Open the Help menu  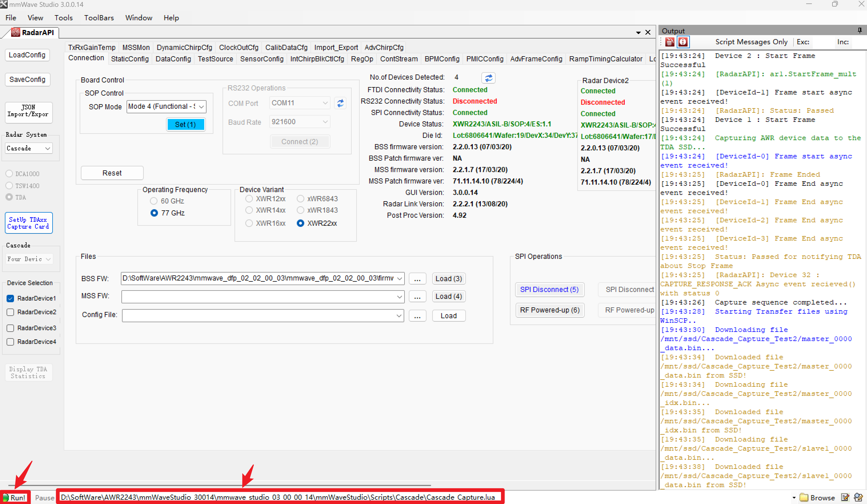pyautogui.click(x=171, y=17)
